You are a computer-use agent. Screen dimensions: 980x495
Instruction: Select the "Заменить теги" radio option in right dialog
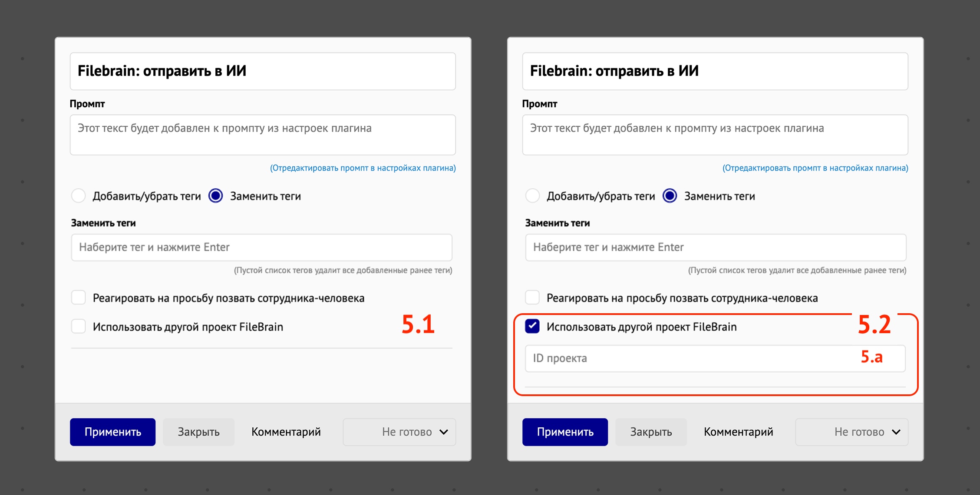[670, 196]
